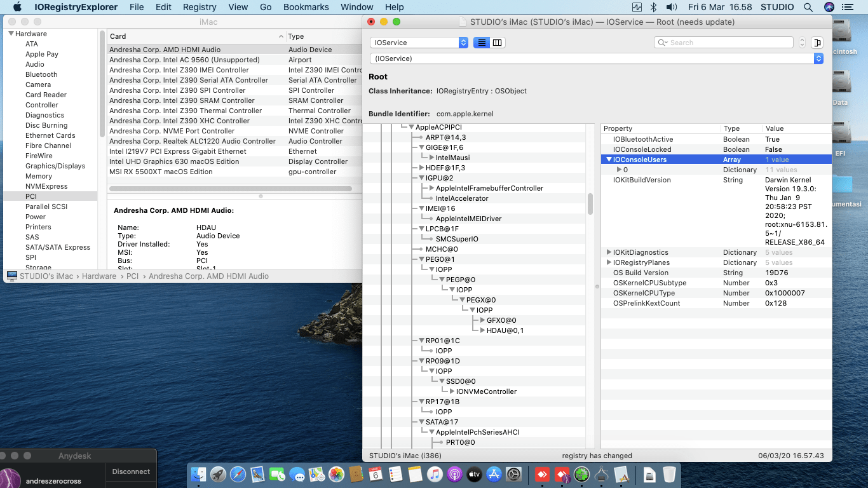Click the Bluetooth menu bar icon
This screenshot has height=488, width=868.
(x=654, y=7)
